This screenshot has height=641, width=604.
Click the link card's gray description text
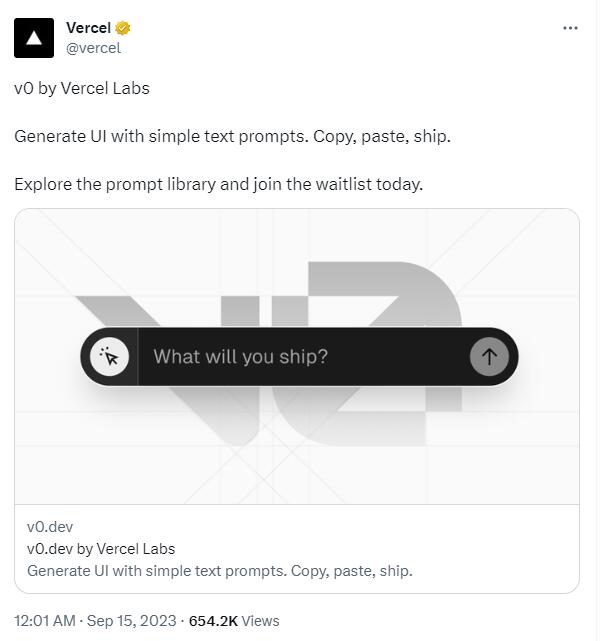tap(219, 570)
